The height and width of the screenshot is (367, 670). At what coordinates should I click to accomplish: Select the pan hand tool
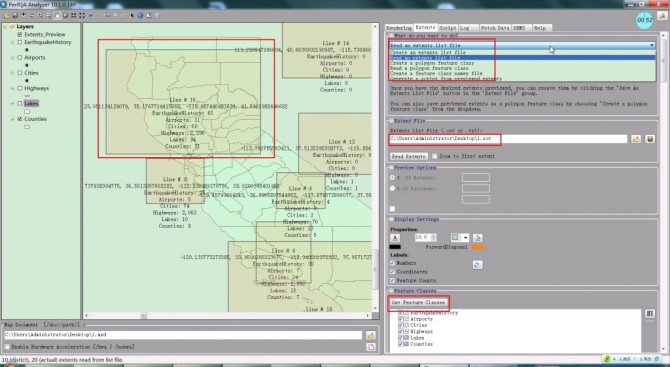pos(57,15)
